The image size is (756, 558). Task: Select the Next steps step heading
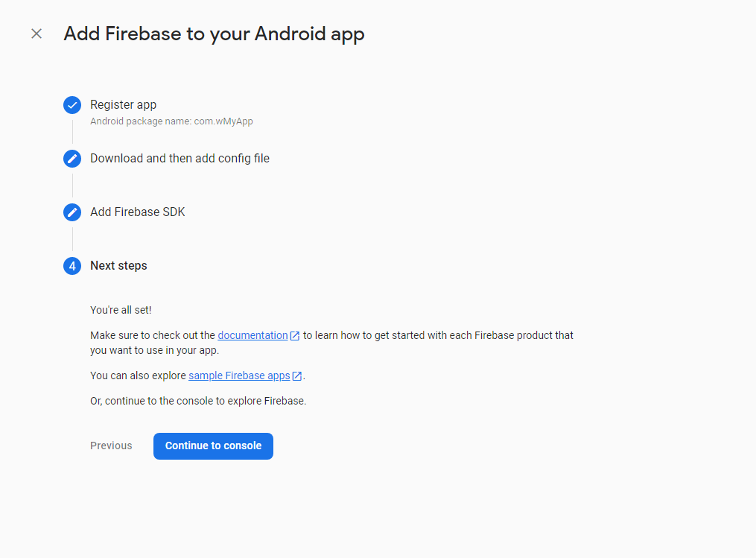pos(118,265)
